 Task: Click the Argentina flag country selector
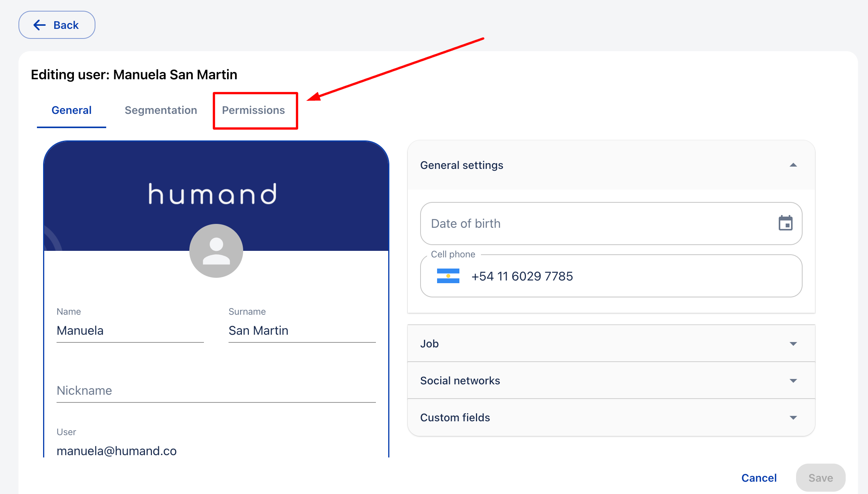point(448,276)
